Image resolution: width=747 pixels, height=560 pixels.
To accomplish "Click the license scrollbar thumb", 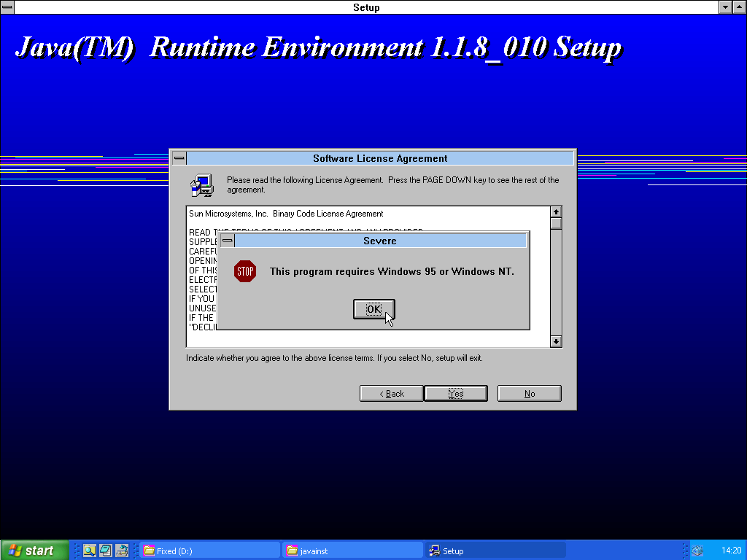I will point(556,224).
